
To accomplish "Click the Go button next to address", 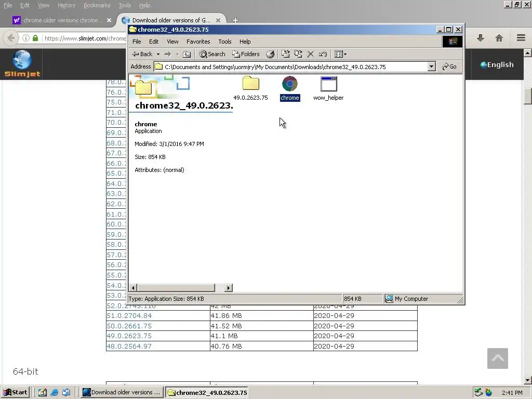I will click(449, 67).
